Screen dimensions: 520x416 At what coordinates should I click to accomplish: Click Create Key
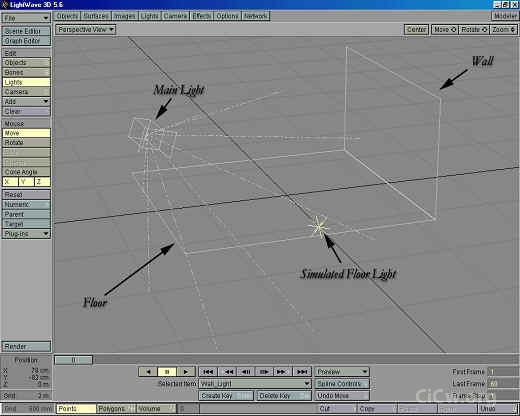tap(226, 396)
